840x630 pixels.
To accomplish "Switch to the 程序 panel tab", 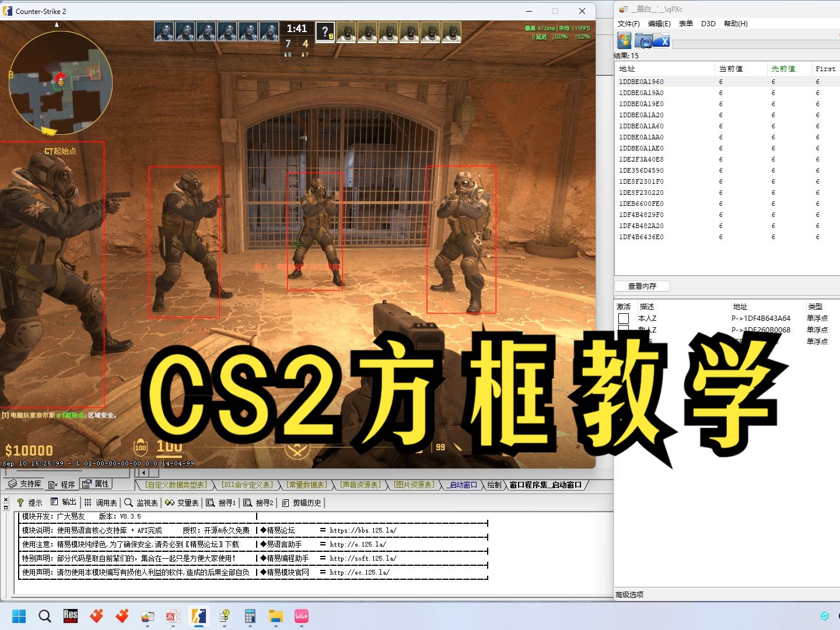I will tap(62, 484).
